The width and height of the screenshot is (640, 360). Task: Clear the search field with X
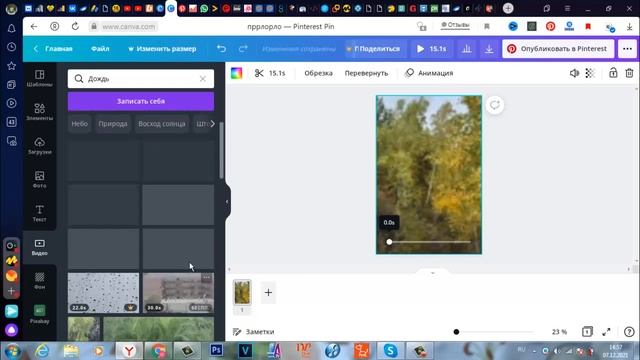203,79
